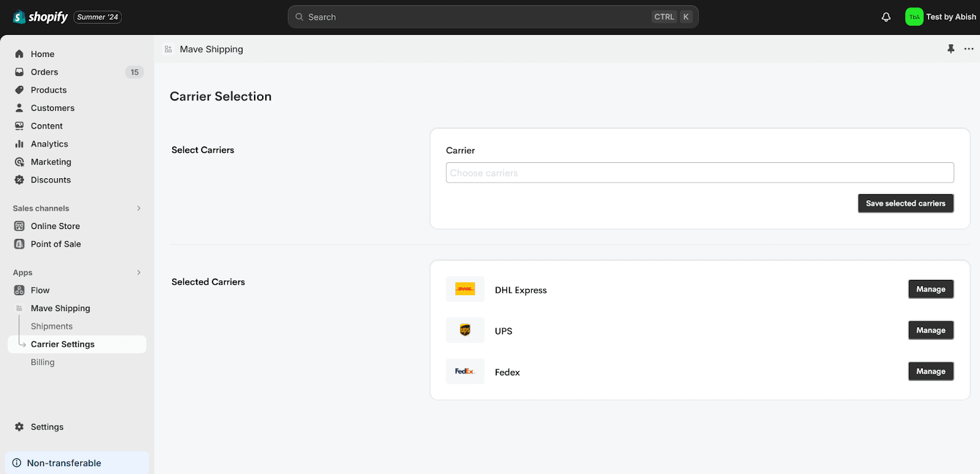Click the UPS logo
980x474 pixels.
pyautogui.click(x=465, y=330)
